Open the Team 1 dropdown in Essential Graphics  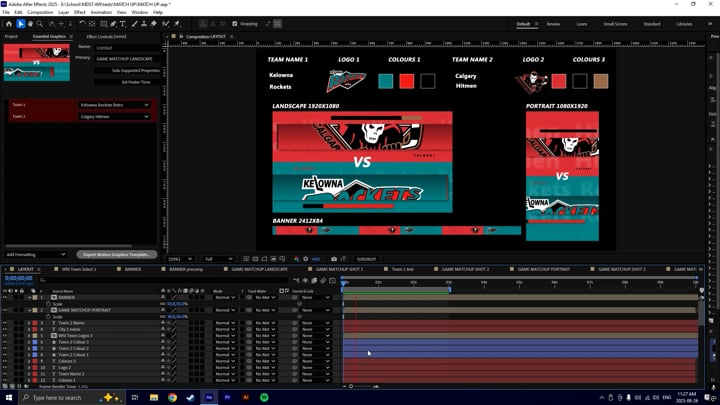pyautogui.click(x=114, y=105)
